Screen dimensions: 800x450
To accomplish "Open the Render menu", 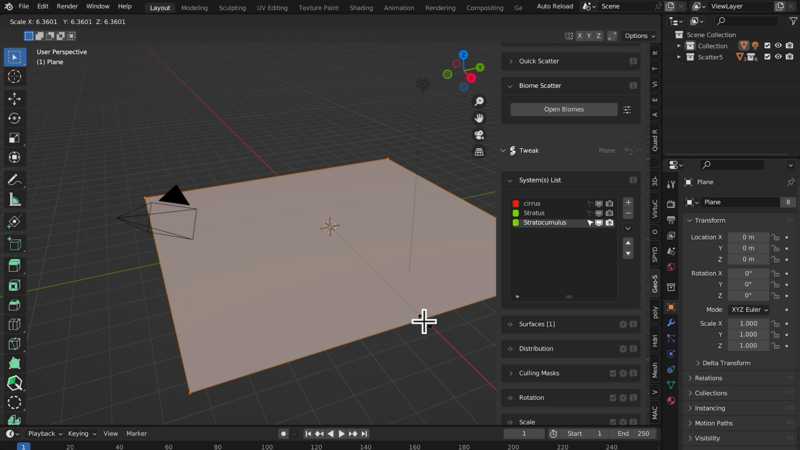I will click(x=67, y=7).
